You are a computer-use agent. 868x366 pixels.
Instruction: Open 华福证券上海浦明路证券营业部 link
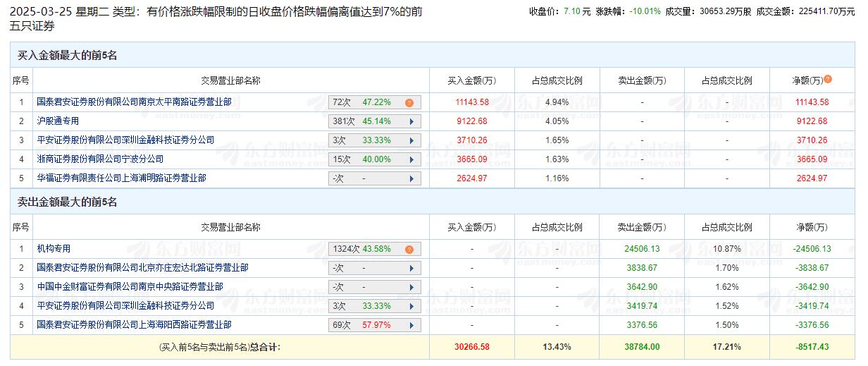[121, 178]
